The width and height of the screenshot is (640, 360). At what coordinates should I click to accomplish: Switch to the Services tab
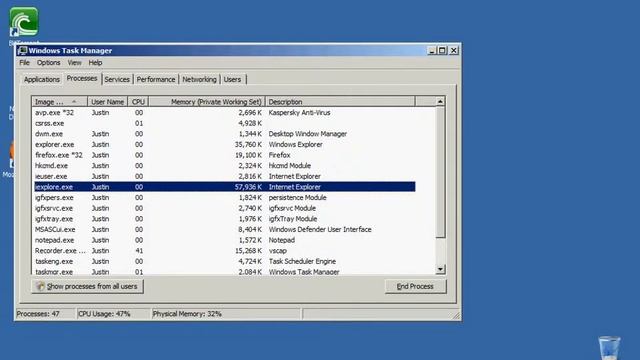(x=117, y=80)
